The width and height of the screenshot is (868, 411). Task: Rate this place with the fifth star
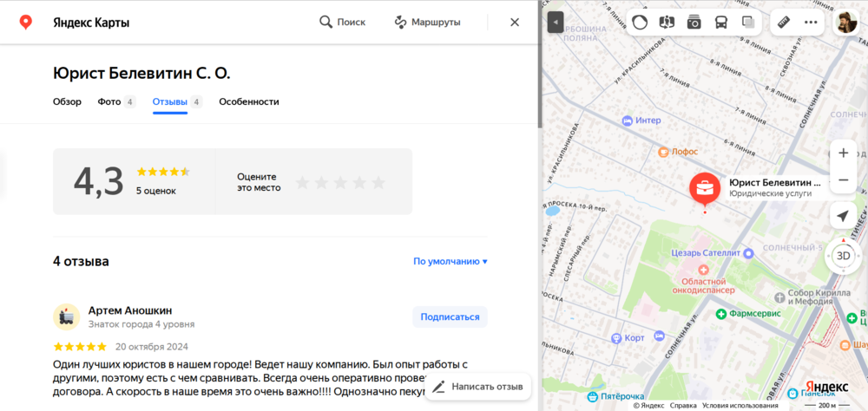(x=378, y=182)
